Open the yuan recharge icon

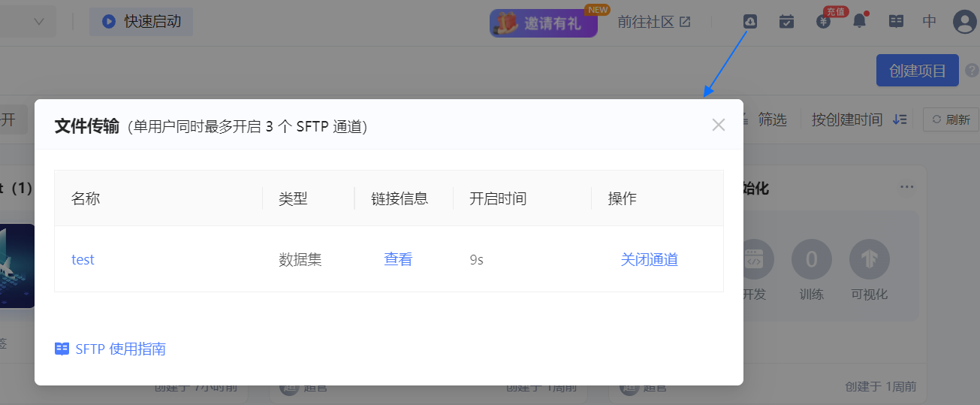[x=824, y=22]
